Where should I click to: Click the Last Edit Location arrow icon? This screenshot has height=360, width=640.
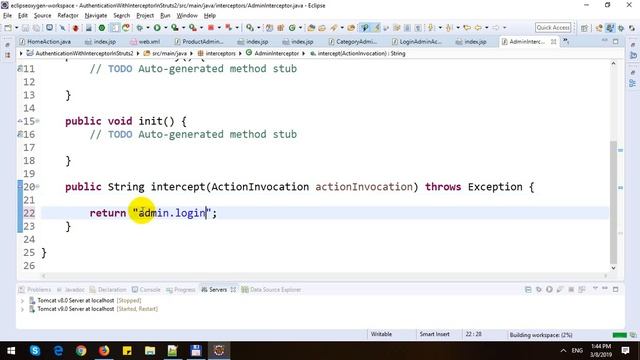tap(467, 28)
